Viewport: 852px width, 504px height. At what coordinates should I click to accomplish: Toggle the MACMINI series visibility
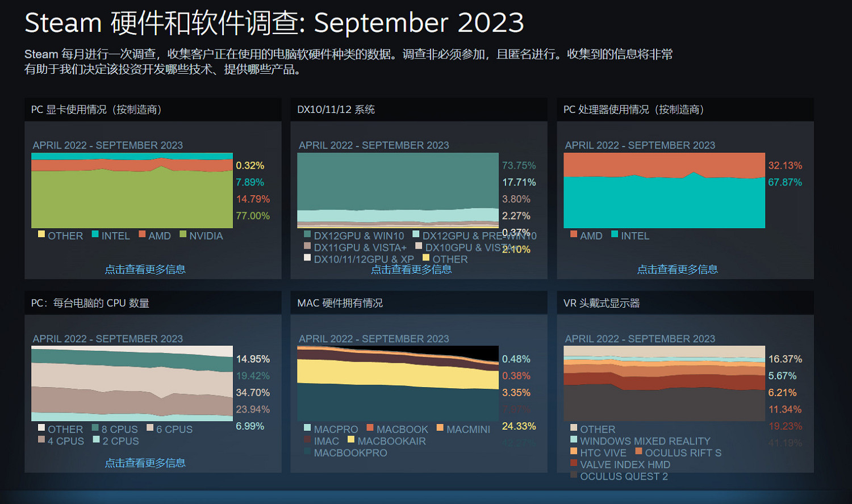pos(440,429)
